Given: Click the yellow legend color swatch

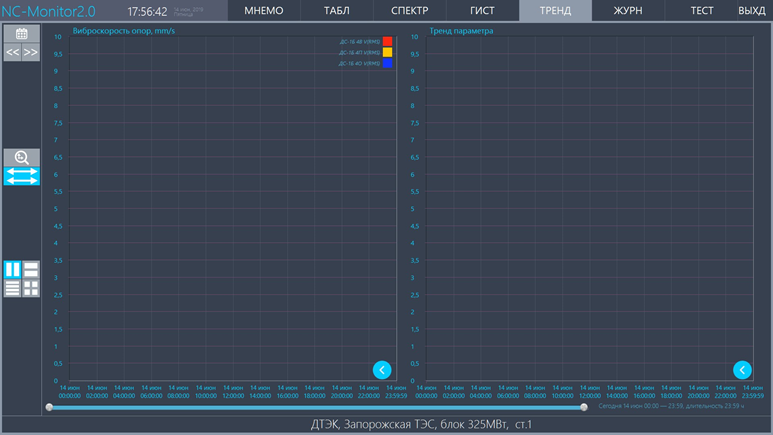Looking at the screenshot, I should coord(387,52).
